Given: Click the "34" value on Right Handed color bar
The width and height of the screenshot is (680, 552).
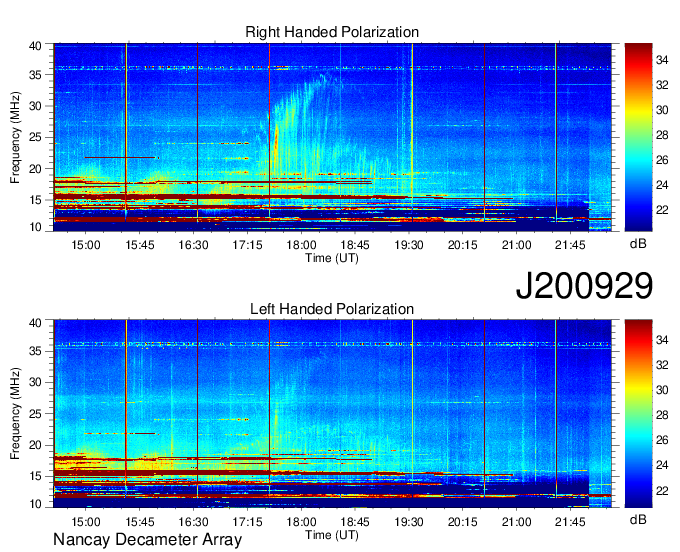Looking at the screenshot, I should [662, 60].
